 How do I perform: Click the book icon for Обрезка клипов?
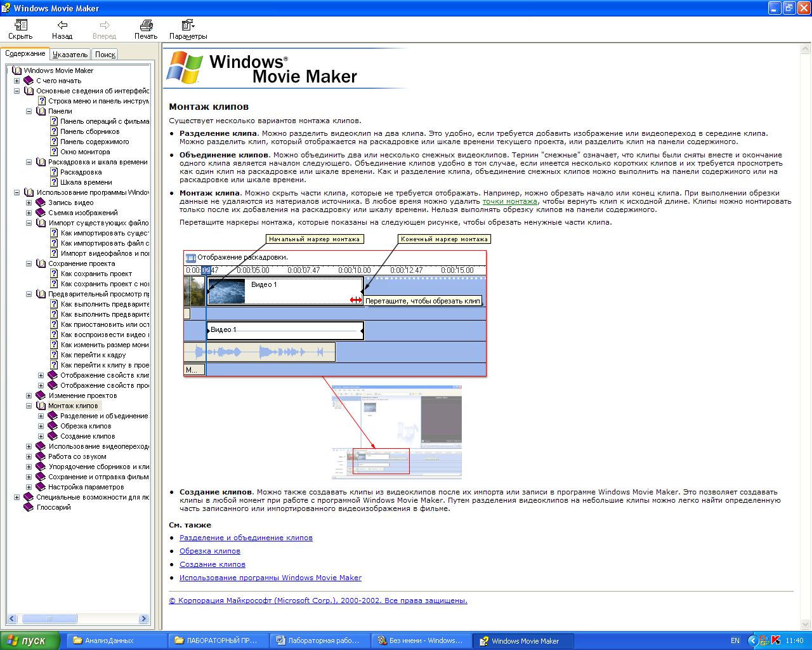[53, 426]
